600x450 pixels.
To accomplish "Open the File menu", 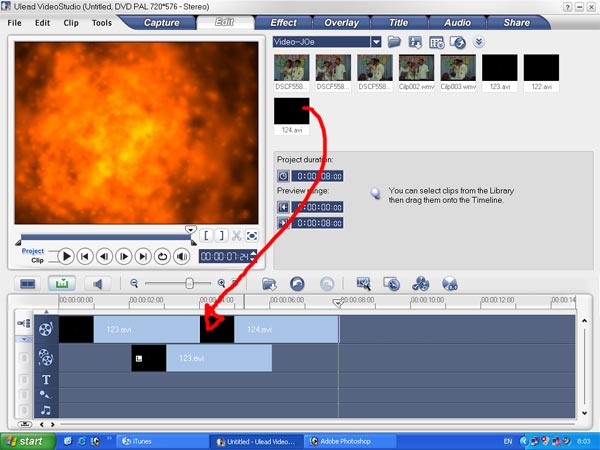I will 14,23.
